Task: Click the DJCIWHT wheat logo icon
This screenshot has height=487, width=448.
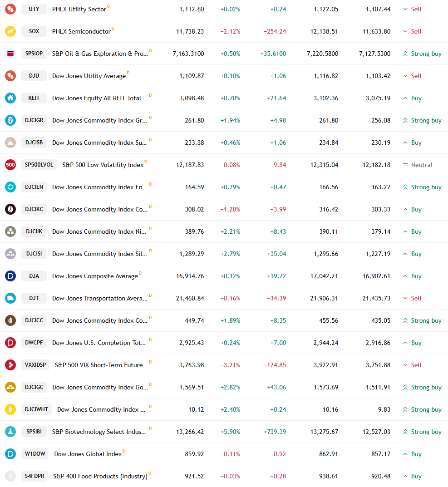Action: [x=10, y=409]
